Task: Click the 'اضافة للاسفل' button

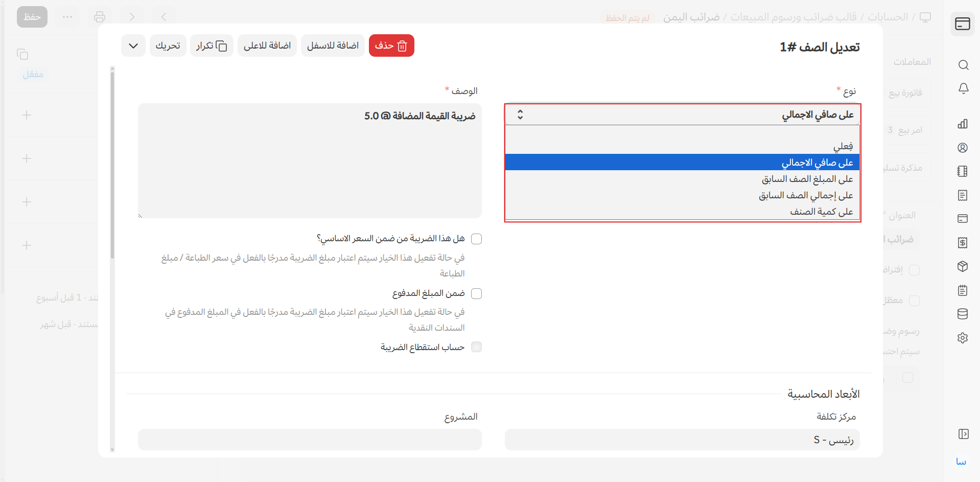Action: (x=333, y=46)
